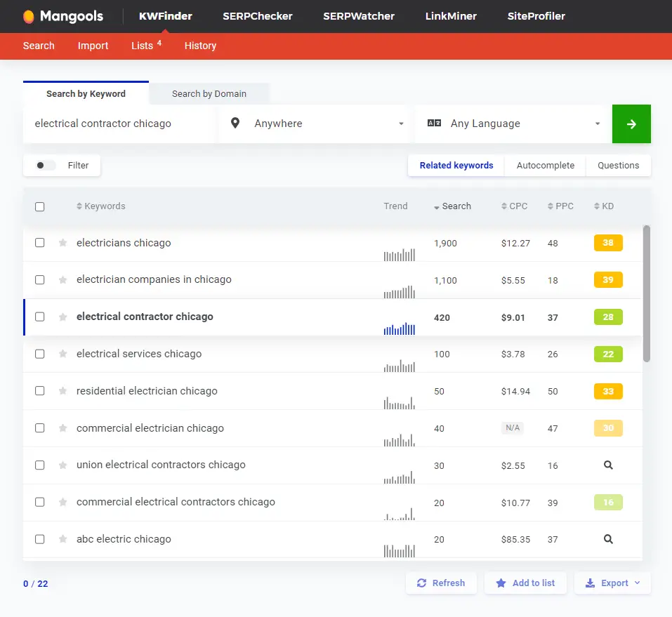
Task: Click the keyword search input field
Action: click(119, 124)
